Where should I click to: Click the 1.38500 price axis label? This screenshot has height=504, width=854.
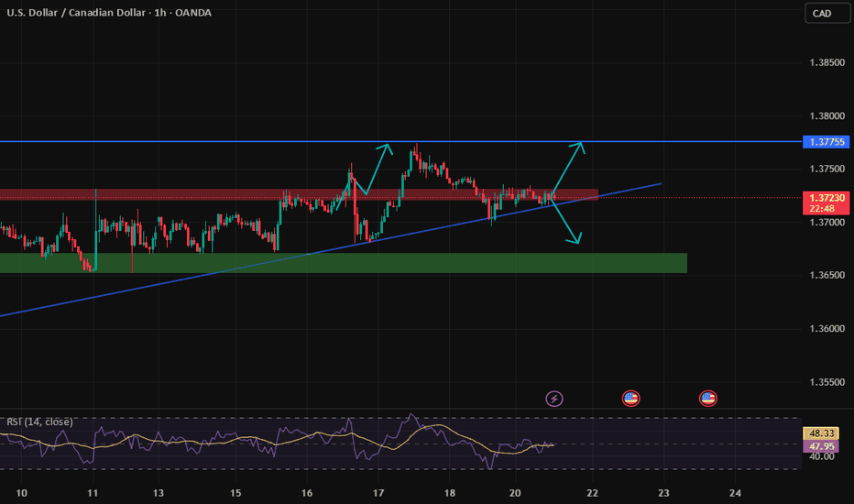pyautogui.click(x=827, y=62)
